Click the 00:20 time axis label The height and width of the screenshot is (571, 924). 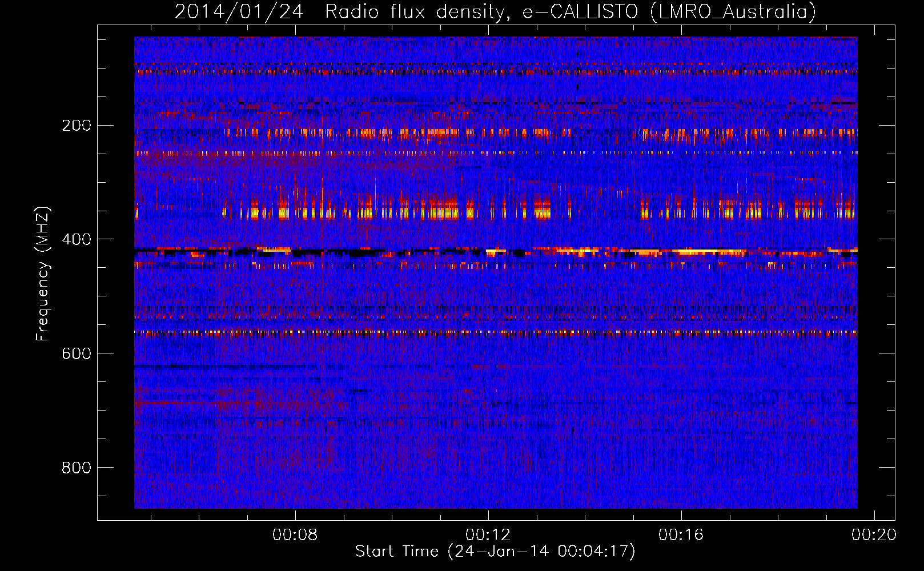pyautogui.click(x=874, y=535)
